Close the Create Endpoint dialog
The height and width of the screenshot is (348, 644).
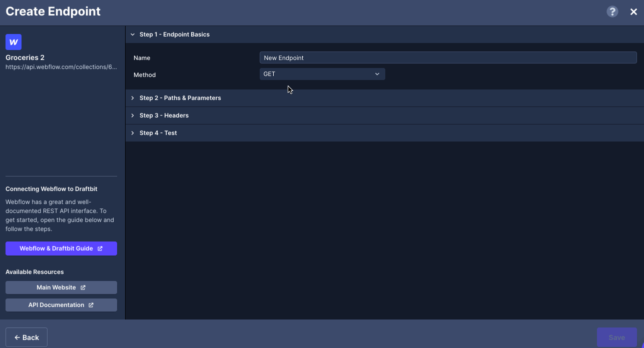click(633, 12)
